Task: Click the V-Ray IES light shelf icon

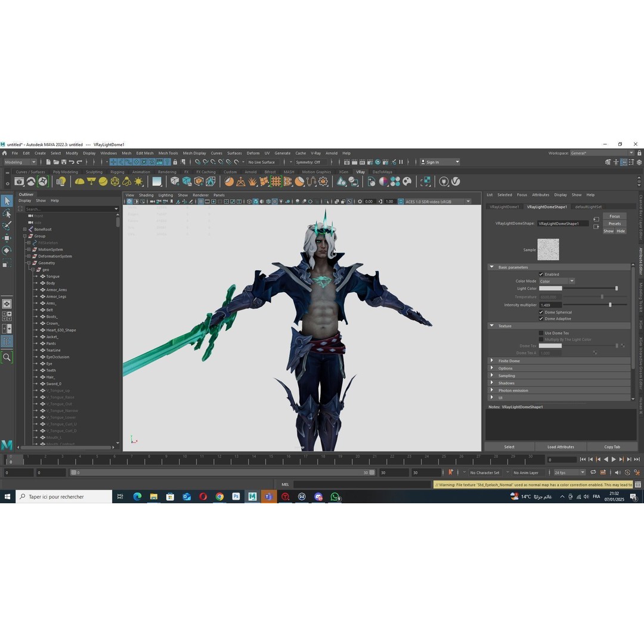Action: click(x=126, y=181)
